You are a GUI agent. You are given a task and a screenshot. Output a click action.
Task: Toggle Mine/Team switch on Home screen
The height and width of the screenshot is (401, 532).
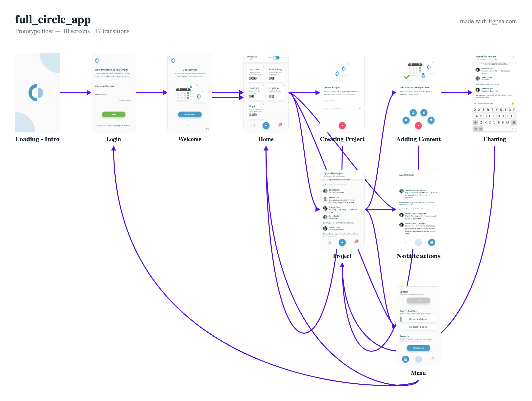[276, 57]
